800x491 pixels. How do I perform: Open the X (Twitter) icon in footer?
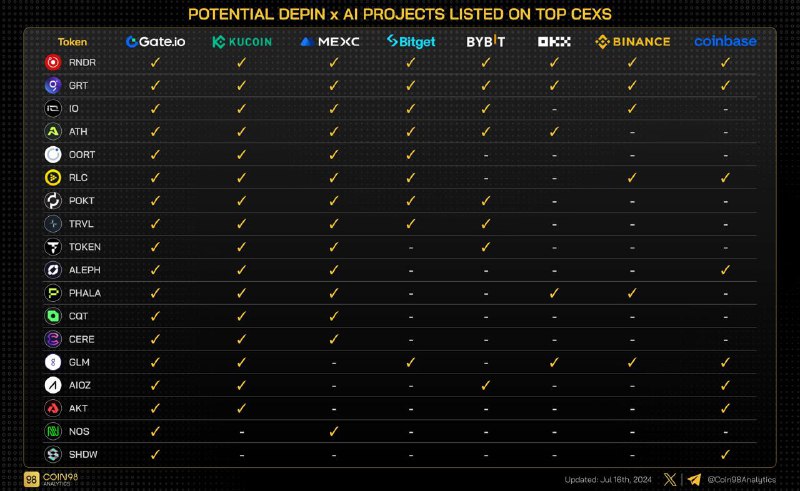coord(670,479)
